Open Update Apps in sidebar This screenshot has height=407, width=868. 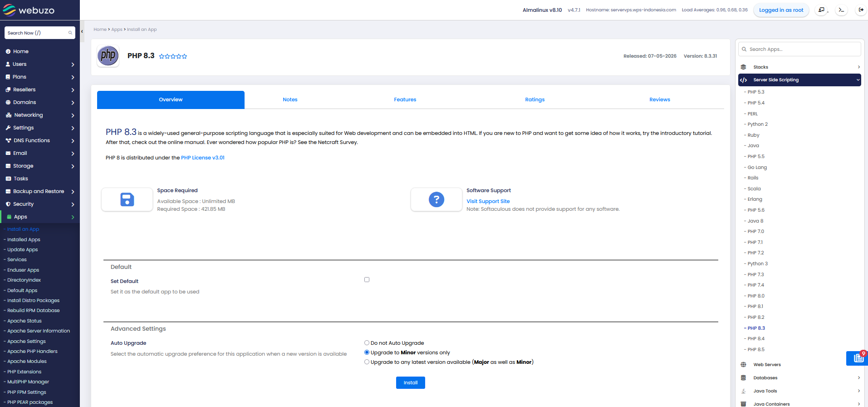[x=22, y=249]
